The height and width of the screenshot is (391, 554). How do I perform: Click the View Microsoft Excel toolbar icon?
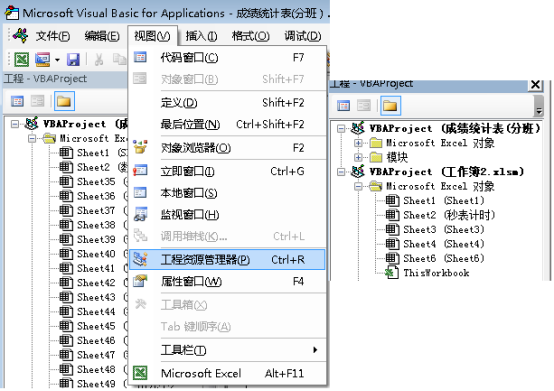pos(22,59)
